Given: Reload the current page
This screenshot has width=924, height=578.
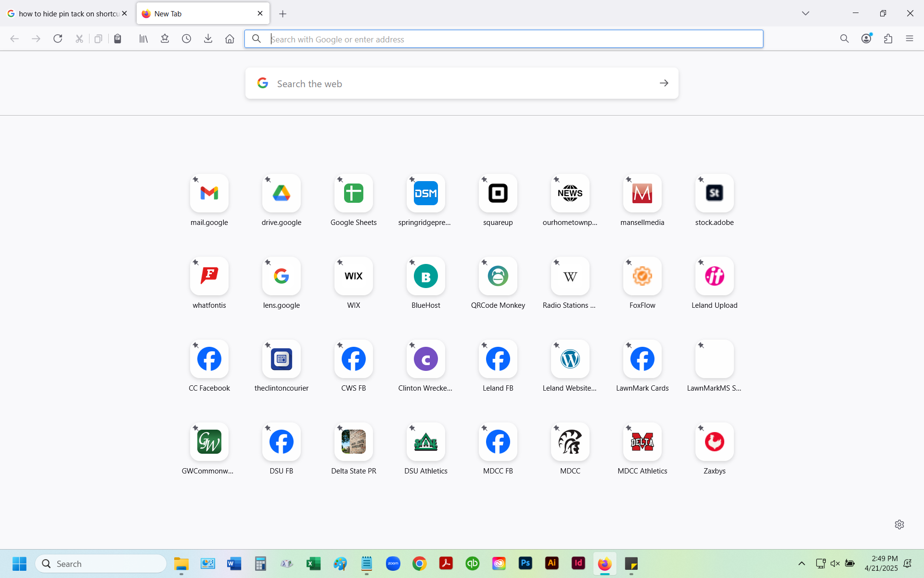Looking at the screenshot, I should (x=58, y=39).
